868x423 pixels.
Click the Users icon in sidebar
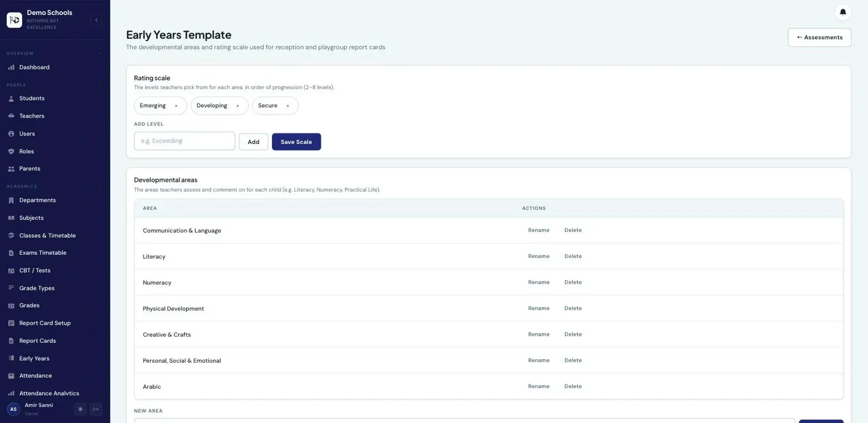click(x=11, y=134)
